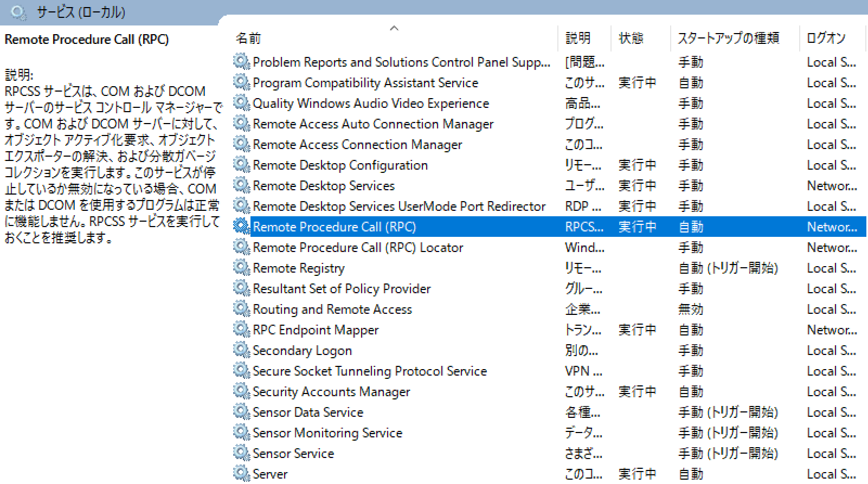The width and height of the screenshot is (868, 484).
Task: Click the RDP ... description cell
Action: click(583, 206)
